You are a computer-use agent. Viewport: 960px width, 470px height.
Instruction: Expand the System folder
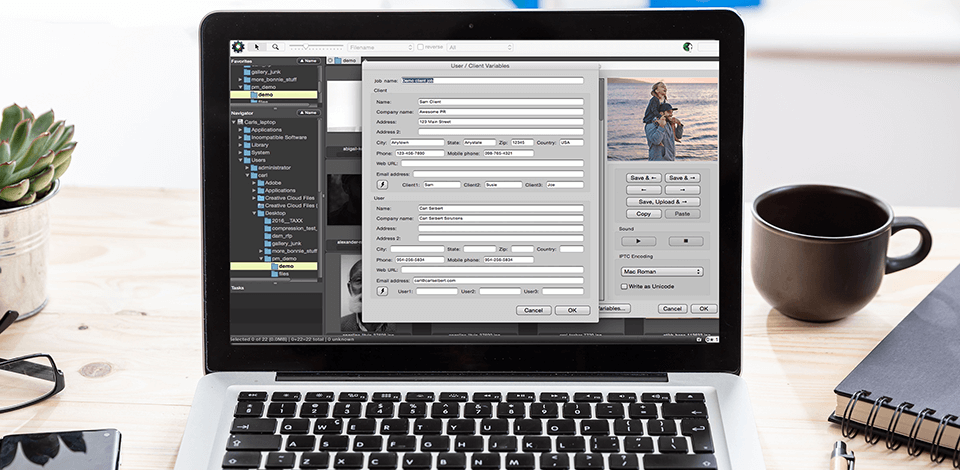coord(241,152)
